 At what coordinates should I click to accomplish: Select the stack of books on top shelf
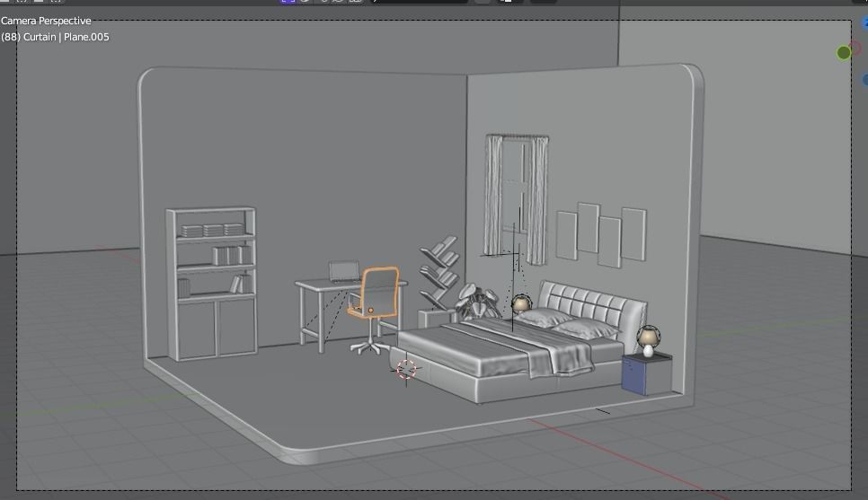click(x=213, y=230)
